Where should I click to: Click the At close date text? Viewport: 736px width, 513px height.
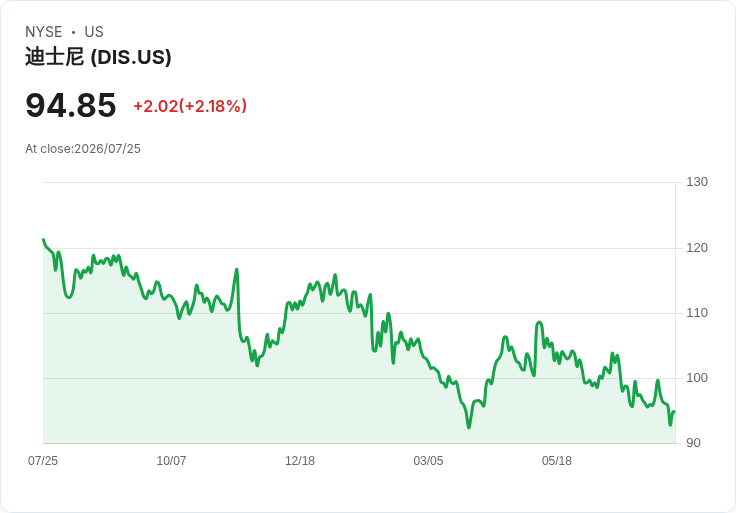pyautogui.click(x=83, y=149)
